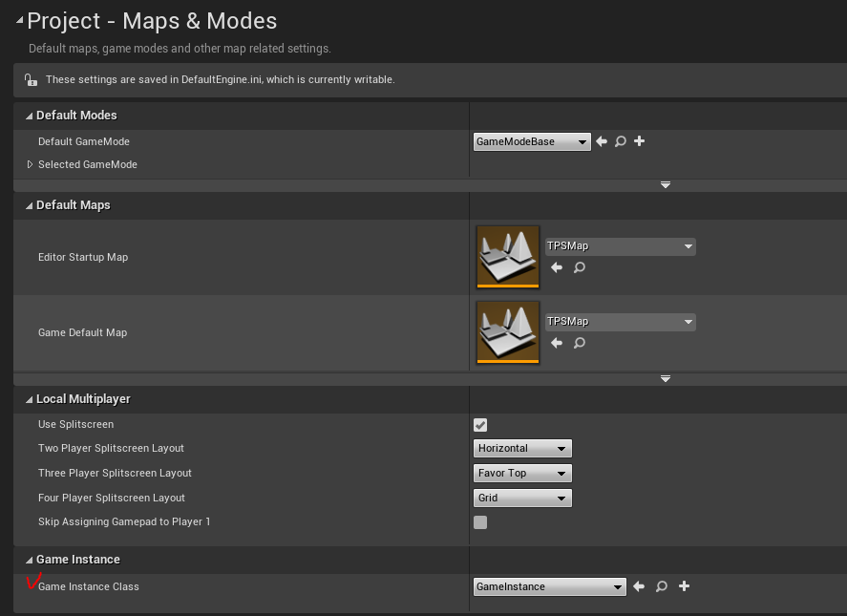Collapse the Local Multiplayer section
The width and height of the screenshot is (847, 616).
[x=30, y=399]
